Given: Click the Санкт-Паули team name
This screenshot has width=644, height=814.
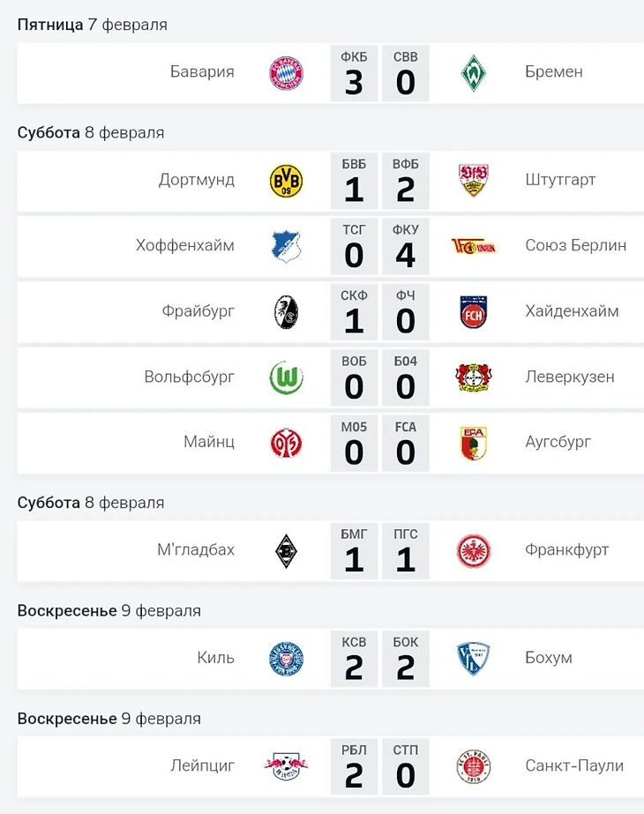Looking at the screenshot, I should click(x=574, y=765).
